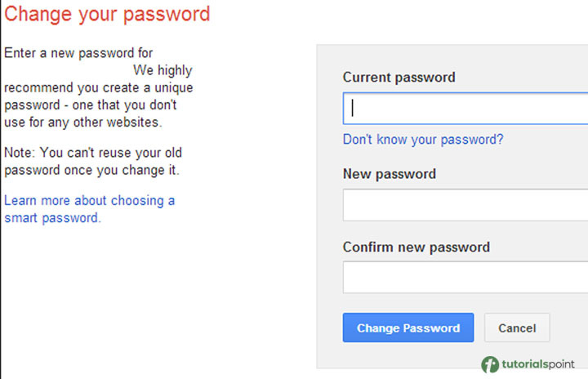Viewport: 588px width, 379px height.
Task: Click the "New password" label text
Action: click(x=390, y=174)
